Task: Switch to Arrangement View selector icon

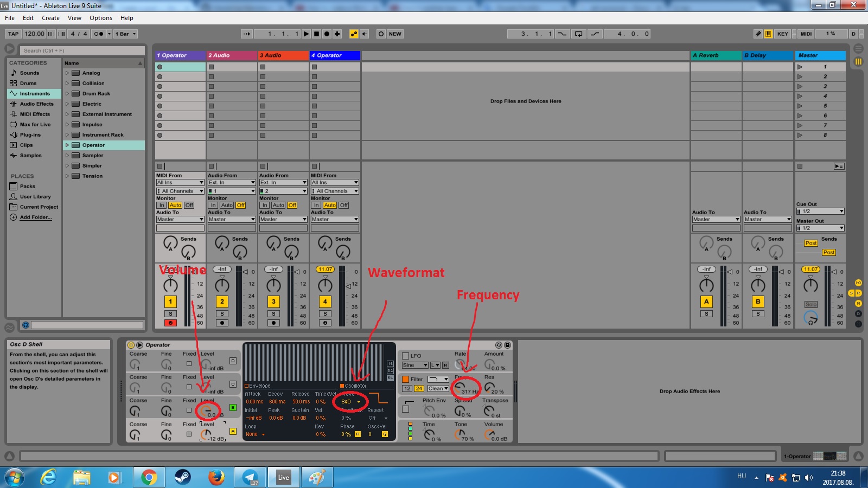Action: (x=858, y=49)
